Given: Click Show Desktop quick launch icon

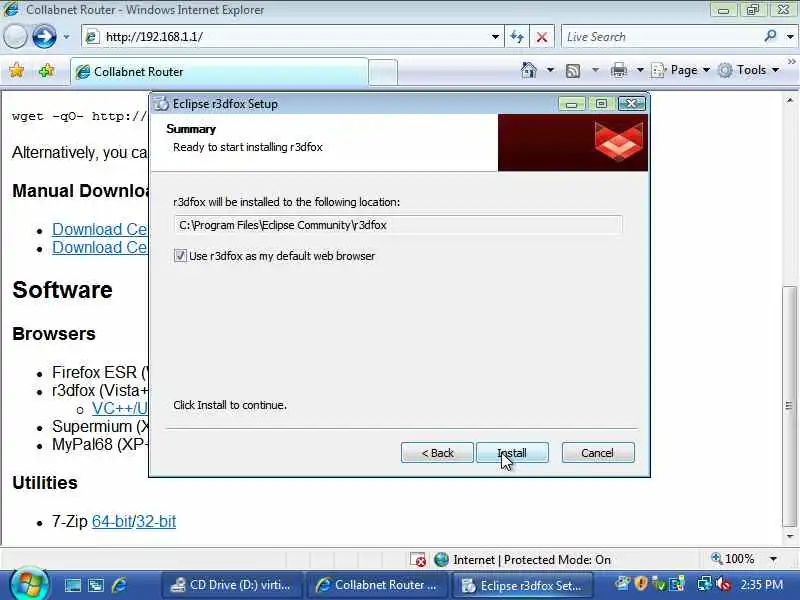Looking at the screenshot, I should (72, 585).
